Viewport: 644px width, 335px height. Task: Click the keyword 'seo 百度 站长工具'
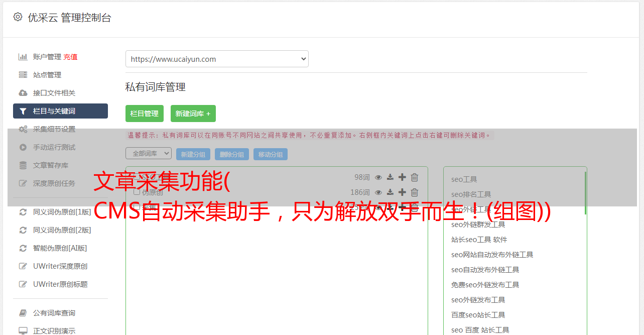click(480, 330)
